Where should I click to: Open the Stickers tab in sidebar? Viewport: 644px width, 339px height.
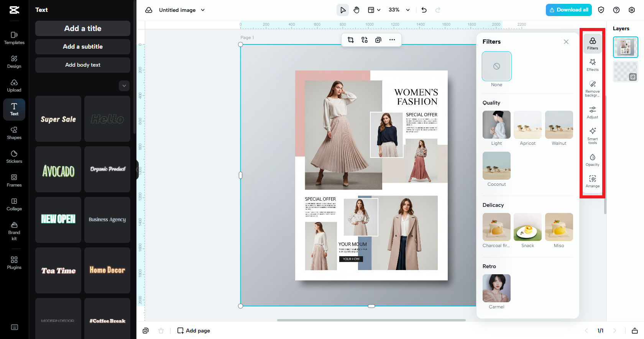[x=14, y=157]
